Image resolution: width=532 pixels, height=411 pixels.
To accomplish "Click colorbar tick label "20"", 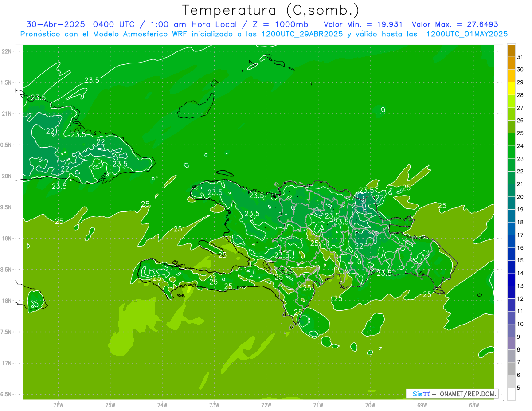I will 520,197.
